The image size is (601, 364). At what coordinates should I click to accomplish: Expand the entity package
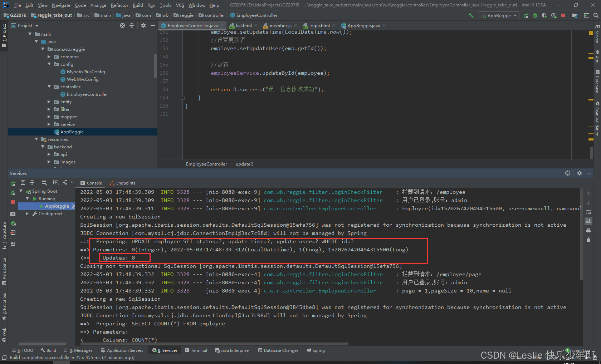tap(49, 102)
